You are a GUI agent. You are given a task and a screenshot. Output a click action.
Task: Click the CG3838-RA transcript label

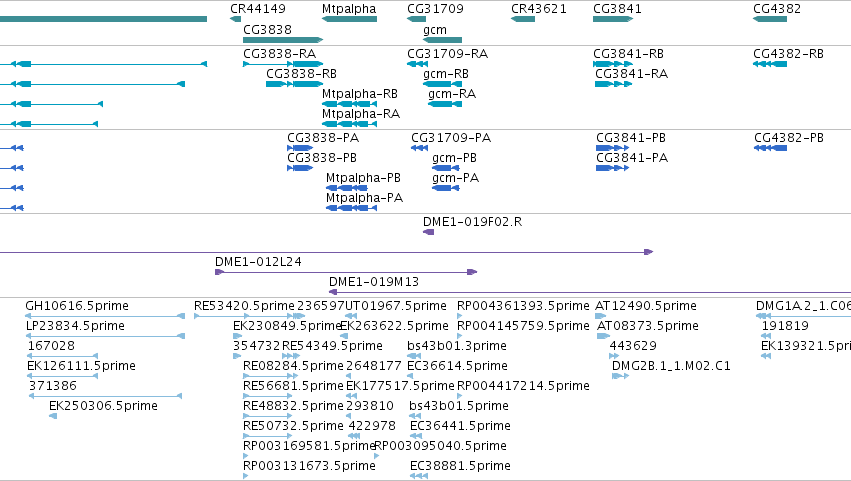tap(280, 54)
